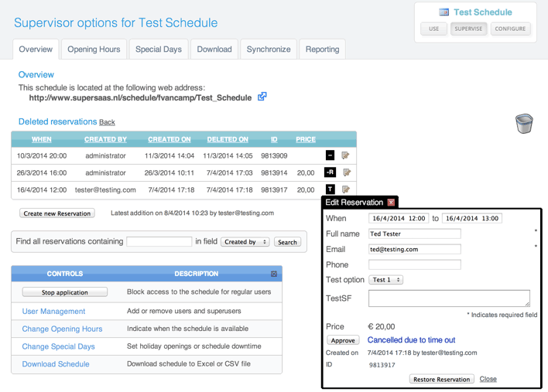
Task: Click the reservation search text field
Action: click(159, 242)
